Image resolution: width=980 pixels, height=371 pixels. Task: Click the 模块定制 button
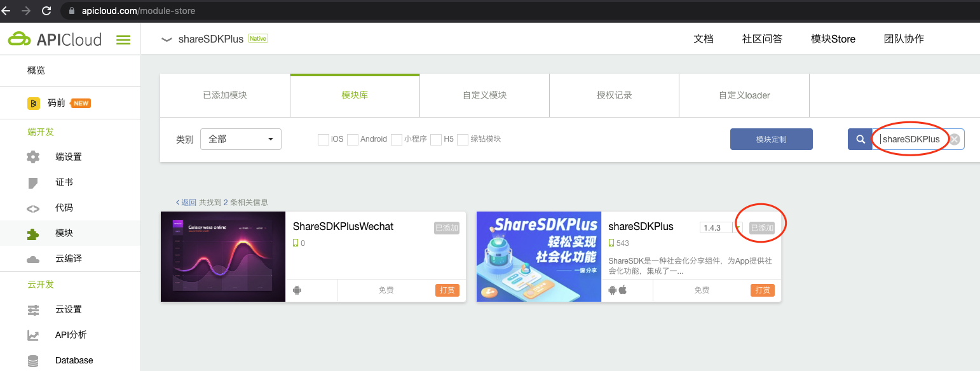point(772,139)
